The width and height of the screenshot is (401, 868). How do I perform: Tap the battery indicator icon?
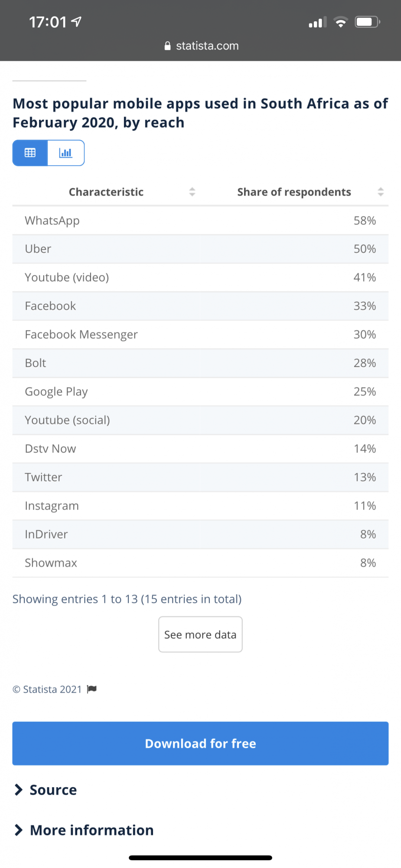367,22
